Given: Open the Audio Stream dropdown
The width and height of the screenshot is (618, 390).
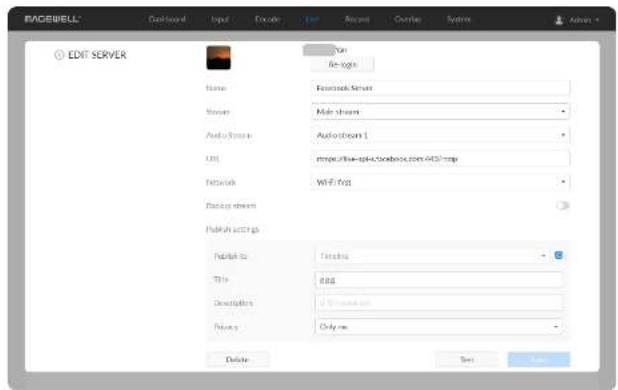Looking at the screenshot, I should (x=440, y=136).
